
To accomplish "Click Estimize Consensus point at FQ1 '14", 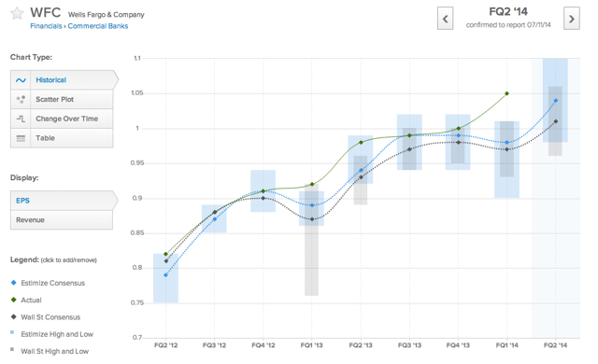I will coord(506,143).
